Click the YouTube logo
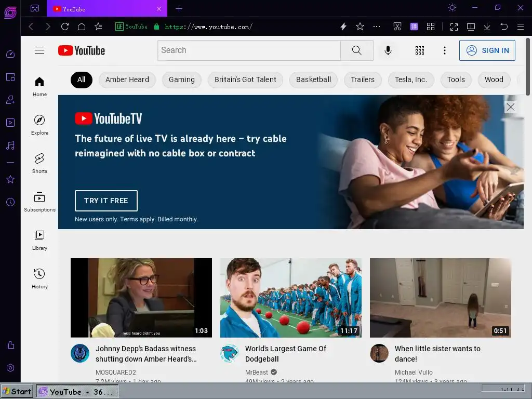This screenshot has height=399, width=532. [x=82, y=50]
